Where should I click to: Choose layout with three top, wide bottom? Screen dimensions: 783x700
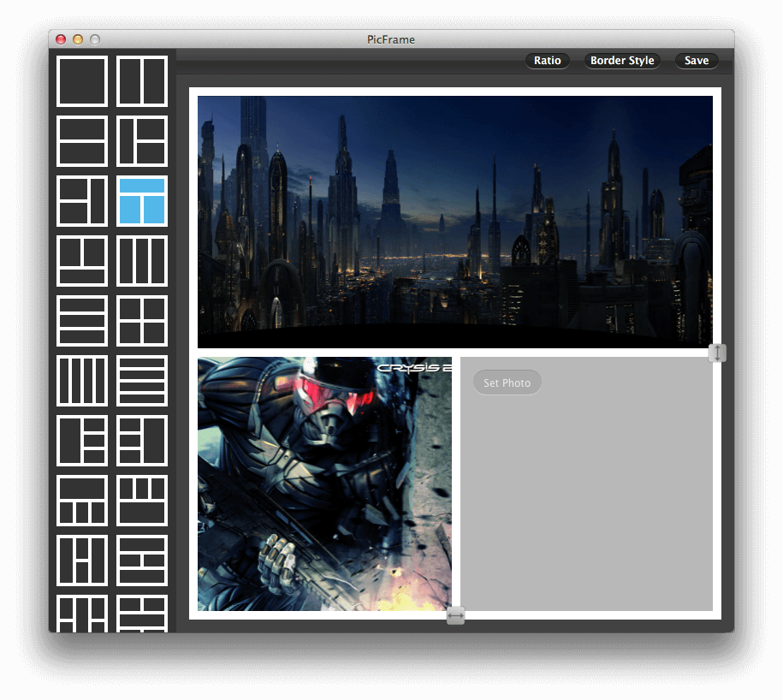tap(142, 501)
